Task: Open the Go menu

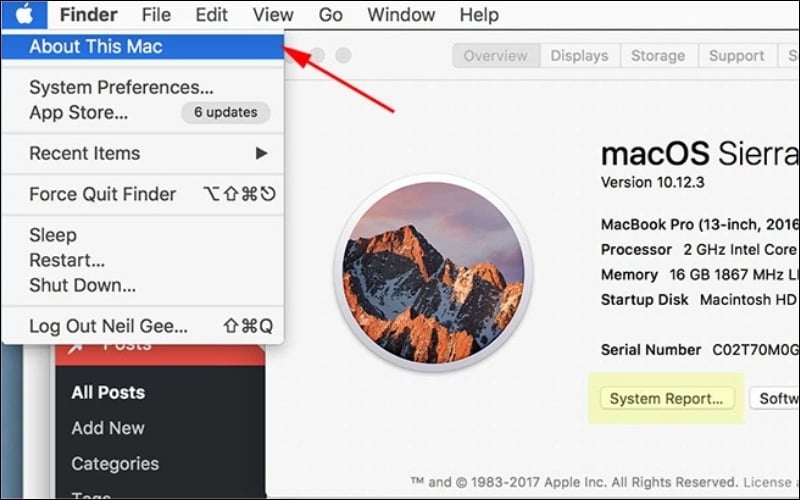Action: tap(331, 14)
